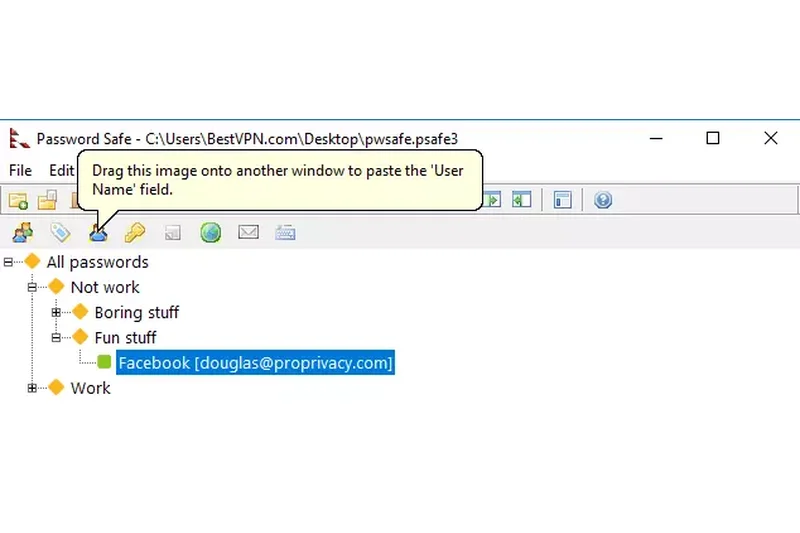Click the URL globe drag icon
The image size is (800, 533).
coord(210,233)
